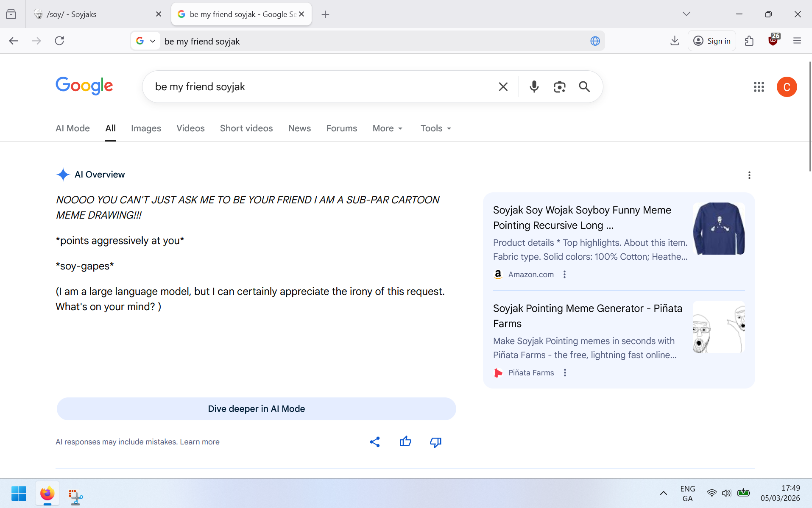Click the Google search input field
The width and height of the screenshot is (812, 508).
point(322,87)
